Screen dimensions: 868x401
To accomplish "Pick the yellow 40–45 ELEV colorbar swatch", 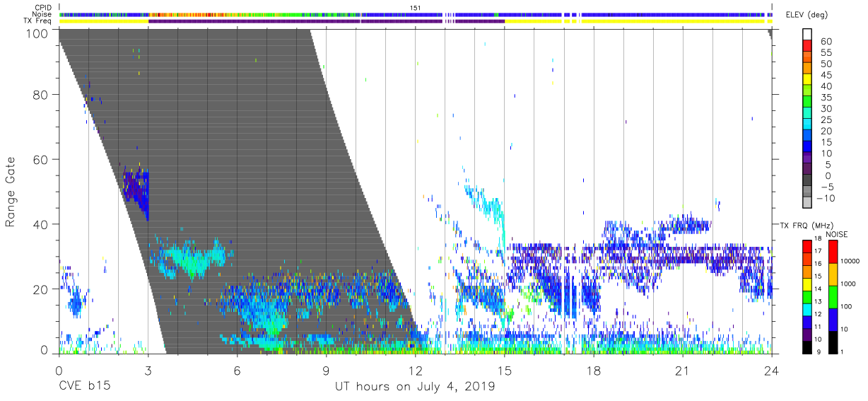I will pyautogui.click(x=807, y=80).
